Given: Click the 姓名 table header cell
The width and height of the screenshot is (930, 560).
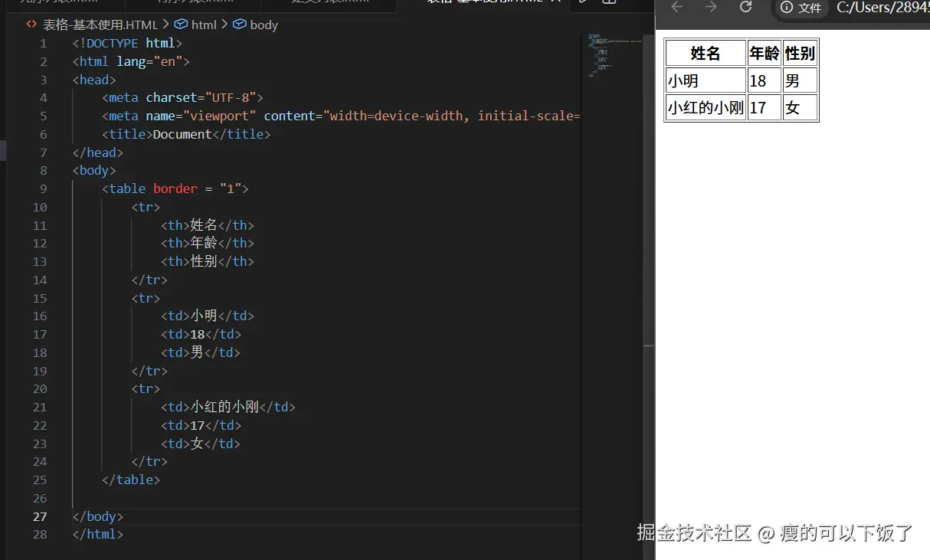Looking at the screenshot, I should point(706,53).
